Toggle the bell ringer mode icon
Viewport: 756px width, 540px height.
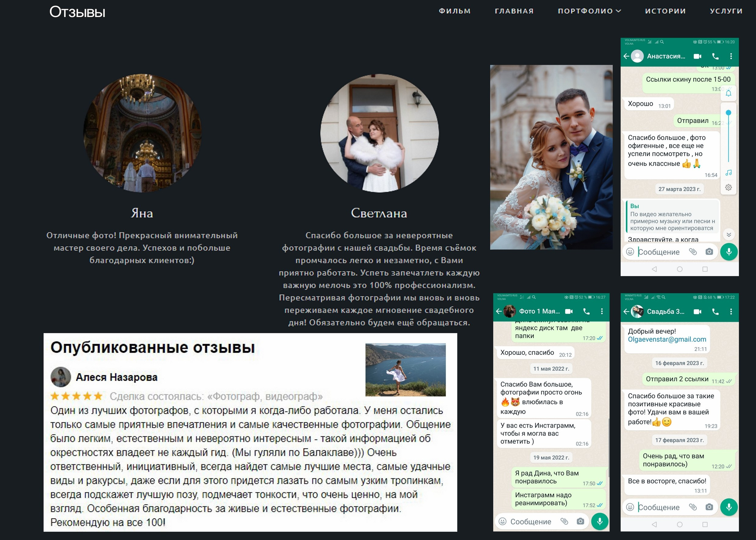[x=728, y=93]
